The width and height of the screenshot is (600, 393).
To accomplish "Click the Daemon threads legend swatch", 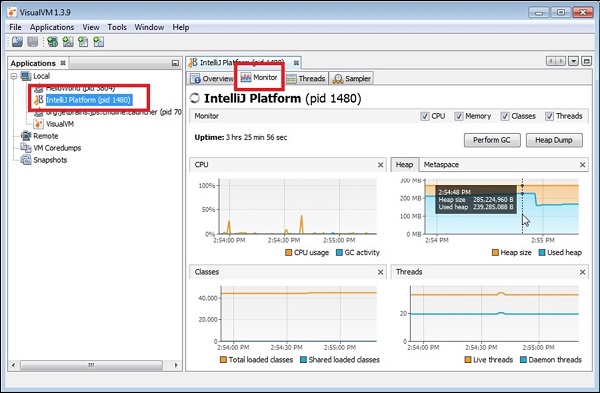I will (x=523, y=360).
